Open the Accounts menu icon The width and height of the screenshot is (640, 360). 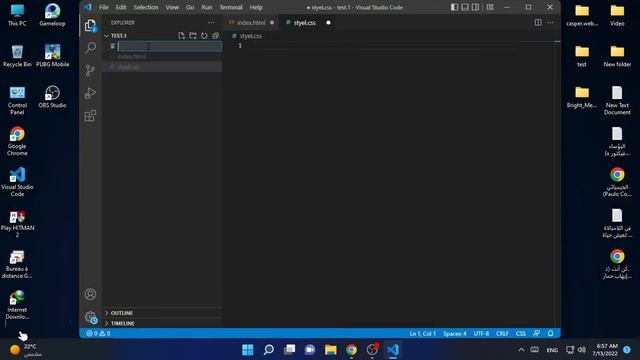tap(90, 294)
